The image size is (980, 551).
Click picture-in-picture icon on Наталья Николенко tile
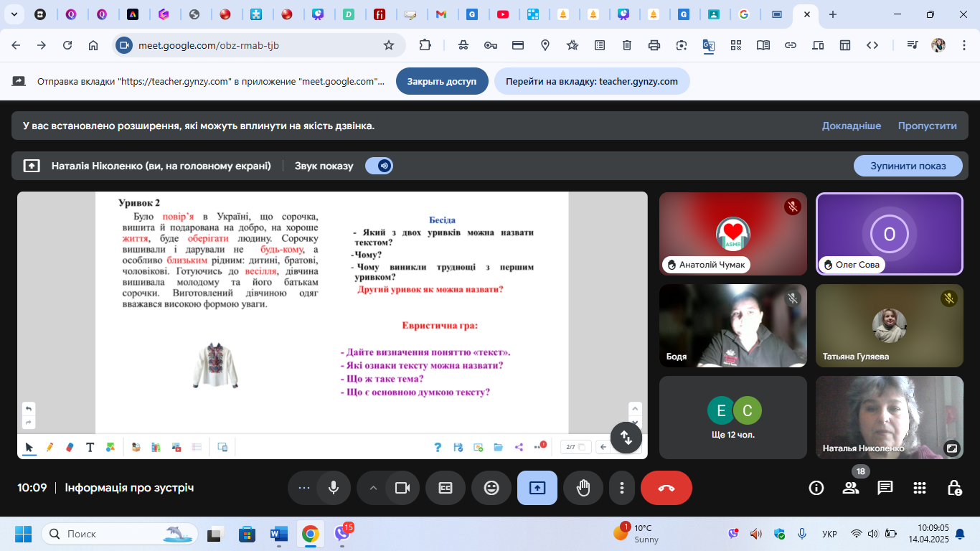tap(951, 448)
